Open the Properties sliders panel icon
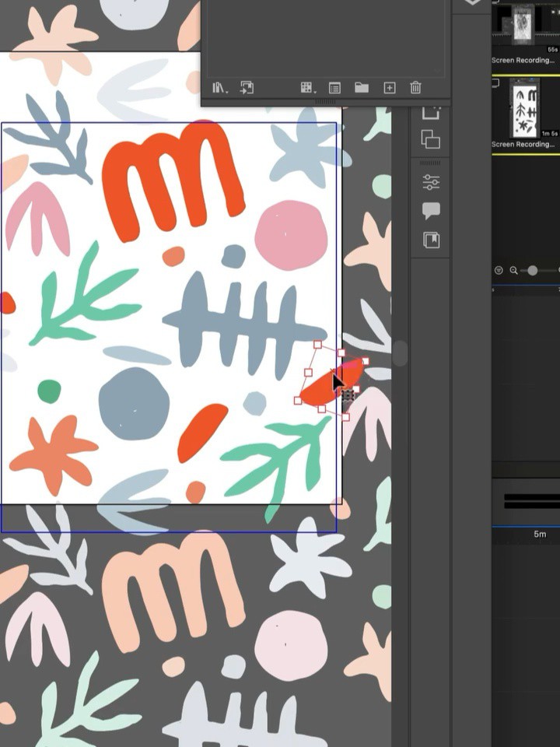560x747 pixels. [431, 182]
